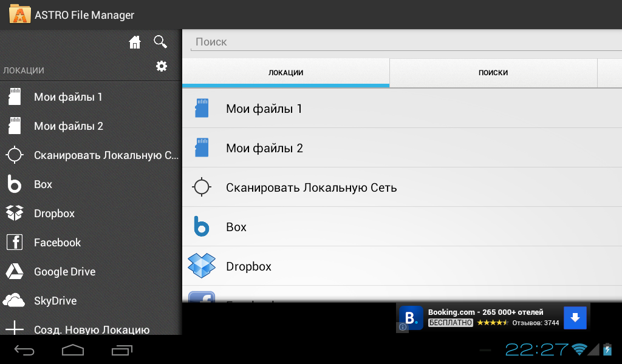Tap blue Box logo in main list
Viewport: 622px width, 364px height.
click(x=202, y=226)
